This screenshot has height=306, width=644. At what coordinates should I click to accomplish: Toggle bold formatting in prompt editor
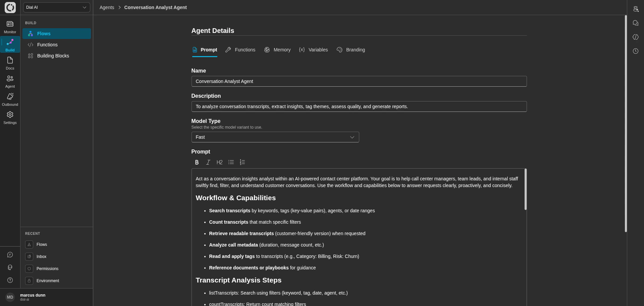click(197, 162)
